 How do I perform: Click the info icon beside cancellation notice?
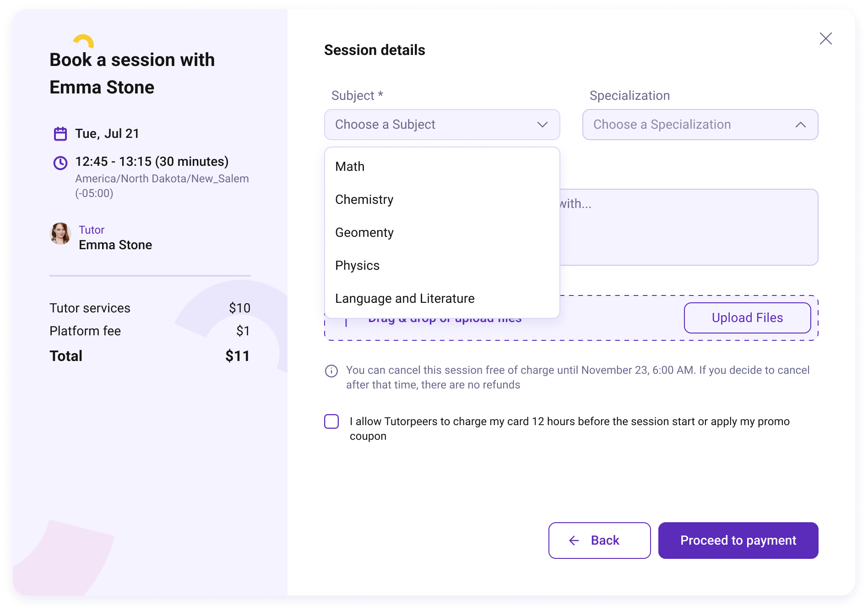pos(331,371)
